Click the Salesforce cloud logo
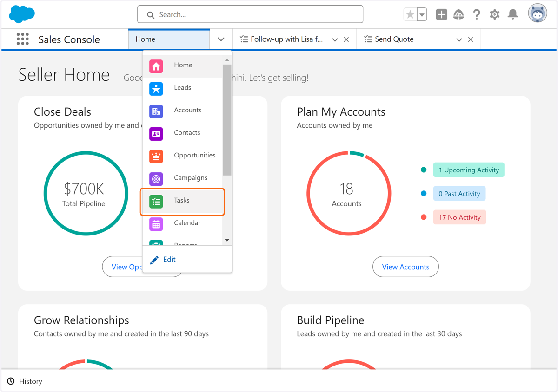This screenshot has width=558, height=392. coord(22,14)
